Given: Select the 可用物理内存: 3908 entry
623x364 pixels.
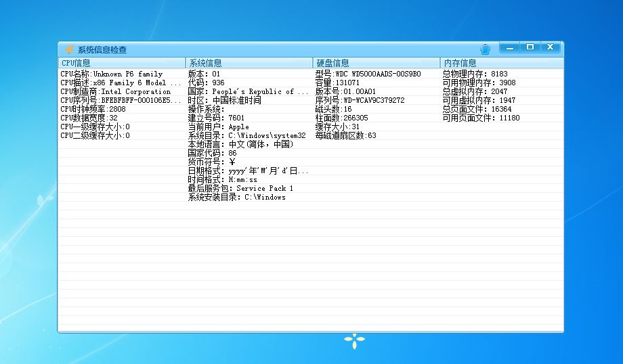Looking at the screenshot, I should [479, 83].
